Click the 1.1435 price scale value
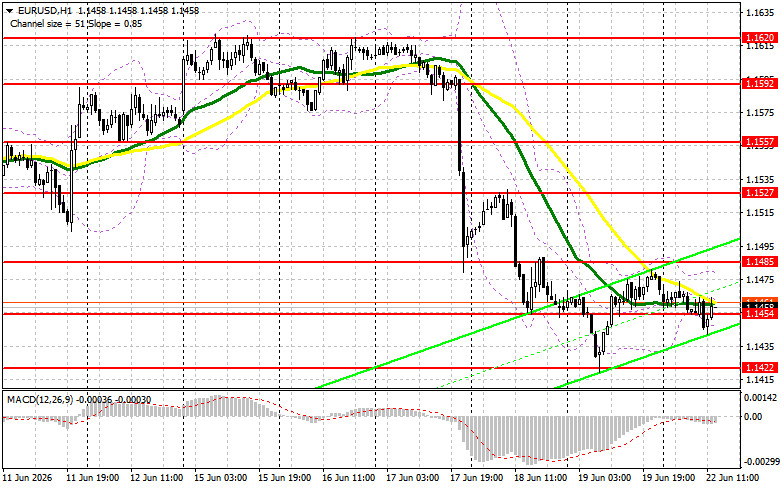The width and height of the screenshot is (781, 489). tap(761, 347)
